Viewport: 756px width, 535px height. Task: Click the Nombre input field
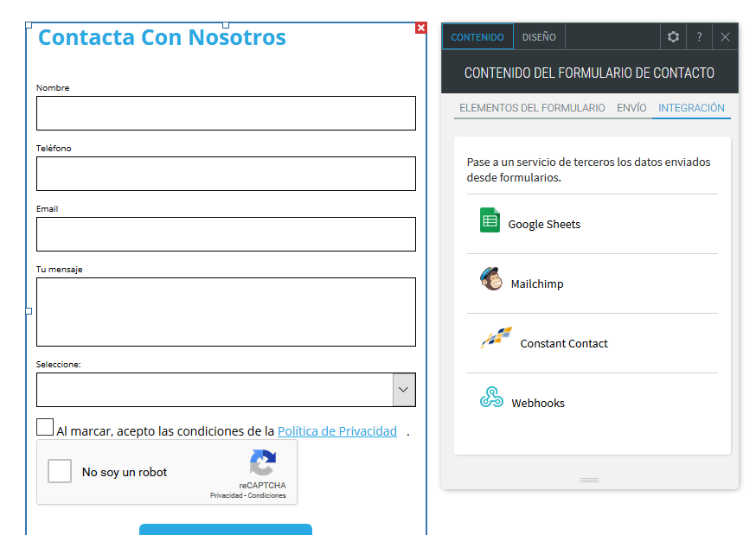coord(226,113)
